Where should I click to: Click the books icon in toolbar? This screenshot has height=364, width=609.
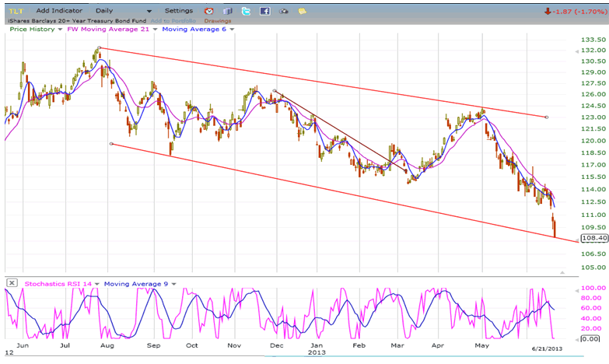[x=228, y=11]
